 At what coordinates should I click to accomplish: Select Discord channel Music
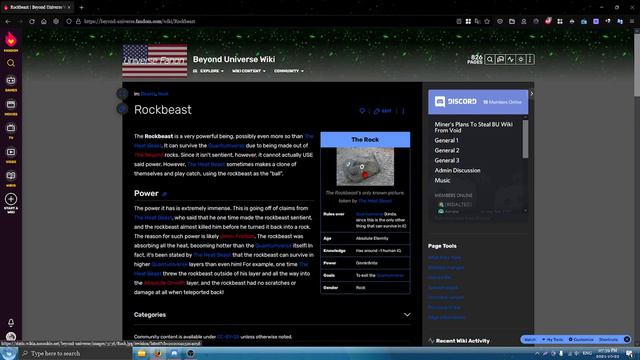[442, 180]
